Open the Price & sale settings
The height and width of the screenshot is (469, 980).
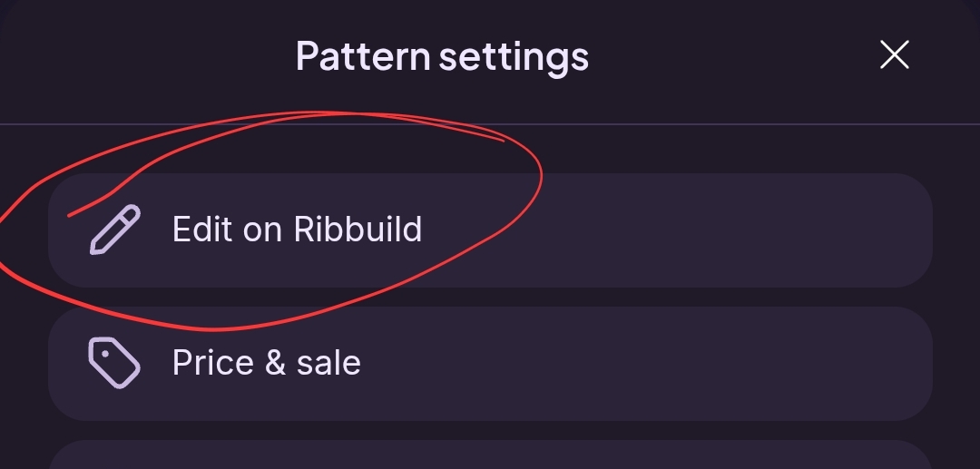click(491, 364)
